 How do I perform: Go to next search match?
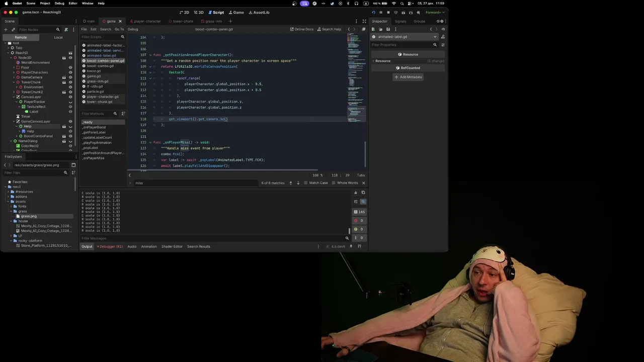click(x=298, y=183)
